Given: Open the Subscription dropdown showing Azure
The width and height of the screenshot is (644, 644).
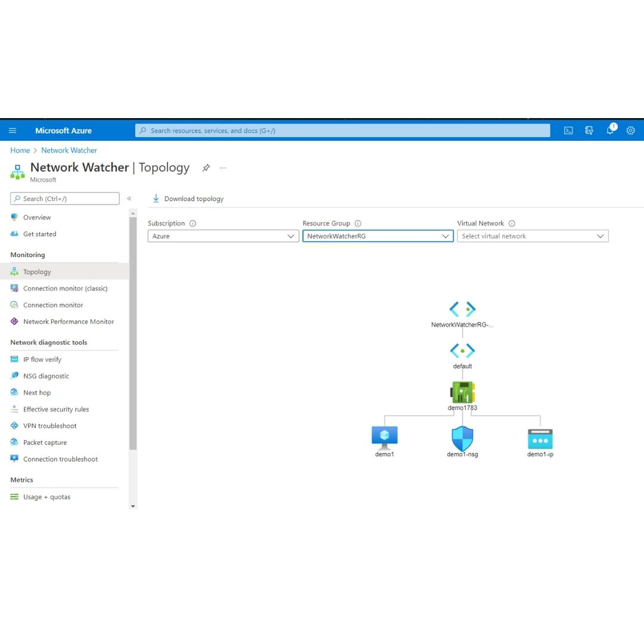Looking at the screenshot, I should [223, 236].
